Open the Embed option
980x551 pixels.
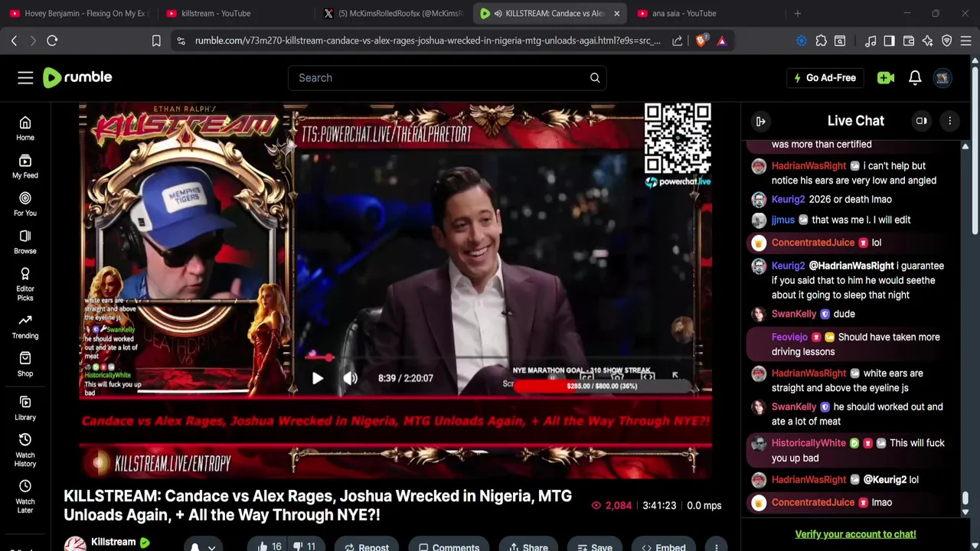664,546
